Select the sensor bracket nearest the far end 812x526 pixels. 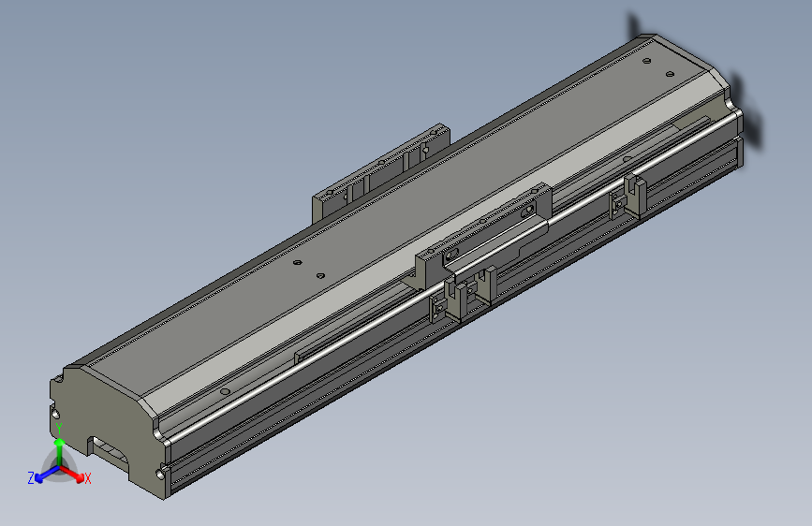click(627, 197)
